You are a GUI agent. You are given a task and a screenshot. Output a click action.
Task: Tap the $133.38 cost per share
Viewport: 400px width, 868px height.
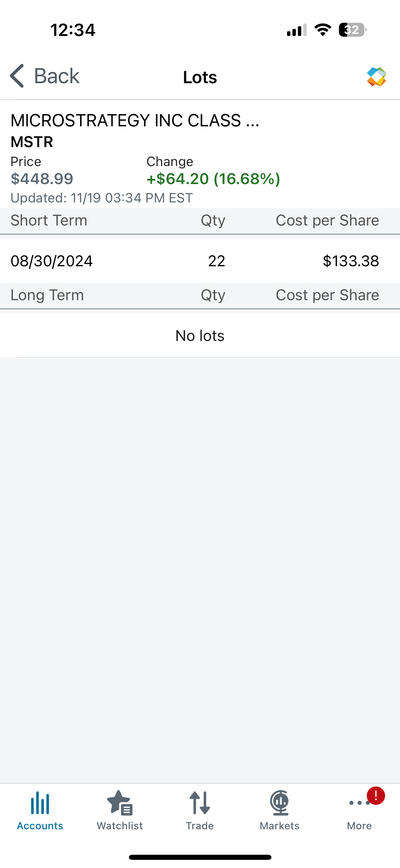351,261
